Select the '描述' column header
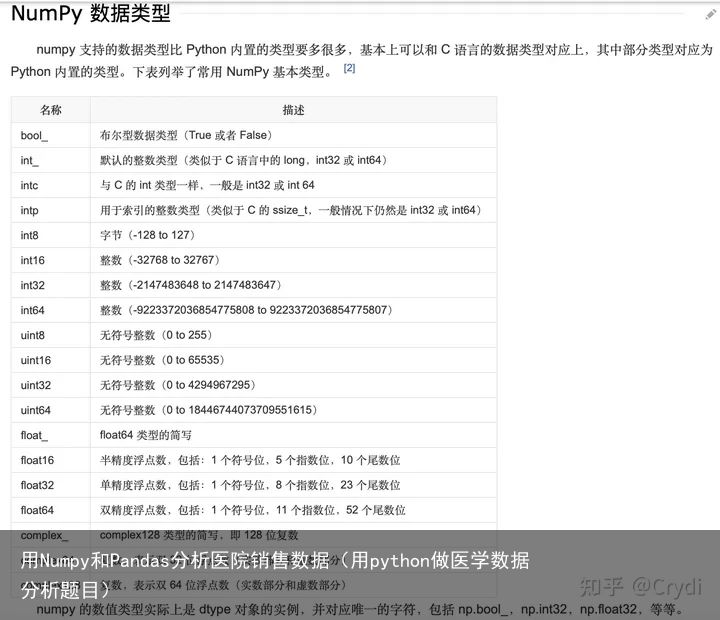Image resolution: width=720 pixels, height=620 pixels. pyautogui.click(x=293, y=110)
